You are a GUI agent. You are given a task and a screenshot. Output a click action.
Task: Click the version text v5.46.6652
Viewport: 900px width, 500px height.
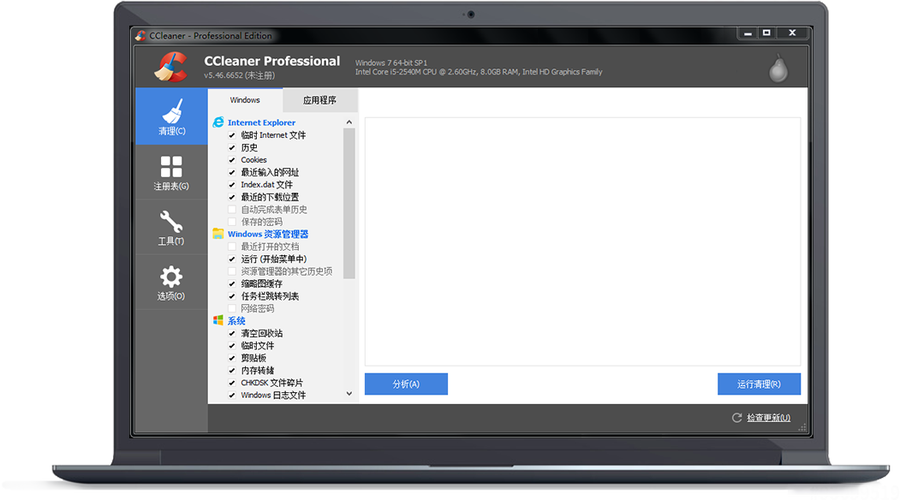[x=239, y=75]
